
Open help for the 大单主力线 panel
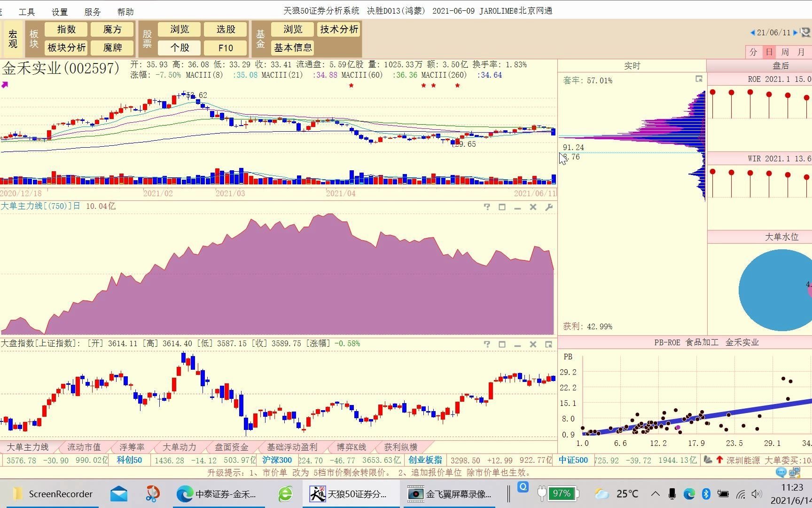pyautogui.click(x=487, y=207)
